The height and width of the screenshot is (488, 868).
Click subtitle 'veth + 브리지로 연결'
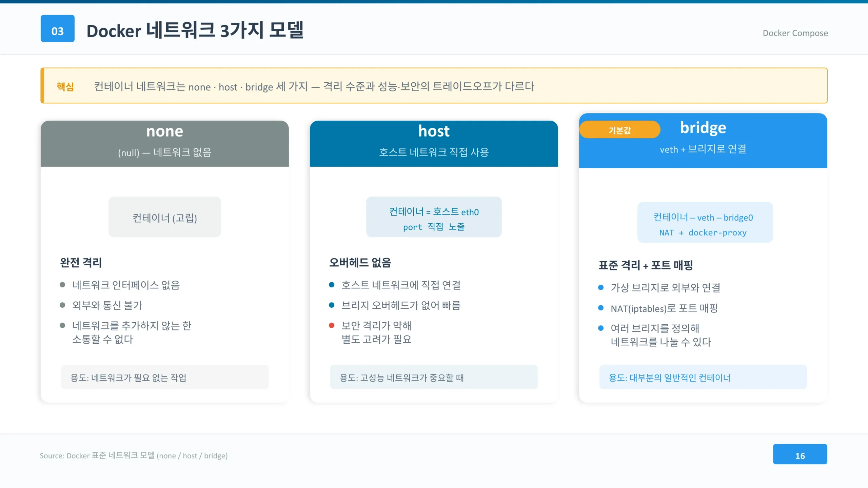[x=703, y=149]
